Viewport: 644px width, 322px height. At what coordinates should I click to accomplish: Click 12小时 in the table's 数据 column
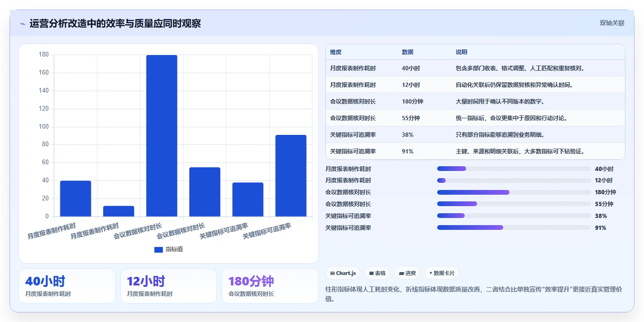411,85
